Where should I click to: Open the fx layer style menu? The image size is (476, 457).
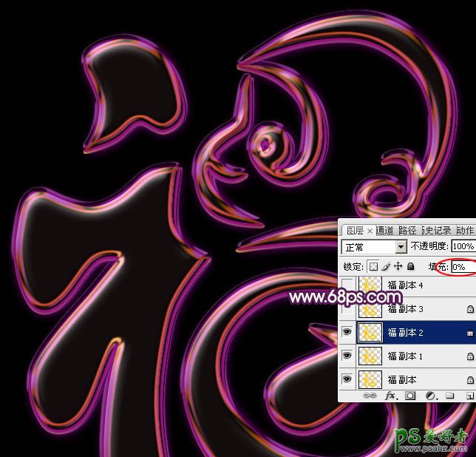390,396
